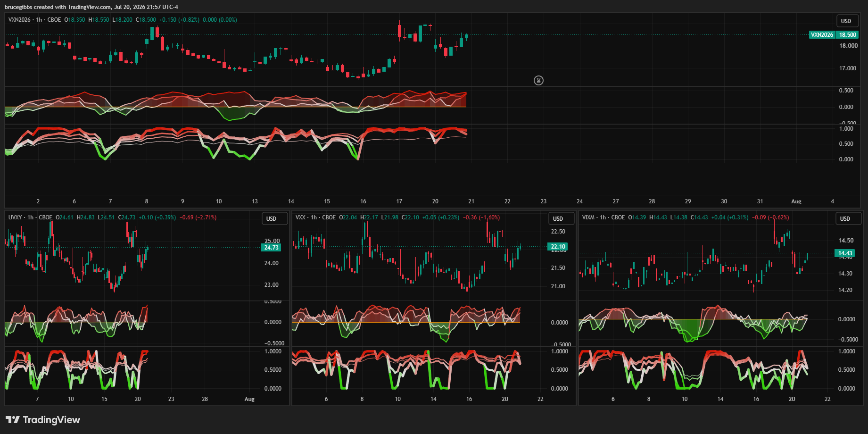Click the VXN2026 low value L18.200
Screen dimensions: 868x434
pyautogui.click(x=123, y=20)
